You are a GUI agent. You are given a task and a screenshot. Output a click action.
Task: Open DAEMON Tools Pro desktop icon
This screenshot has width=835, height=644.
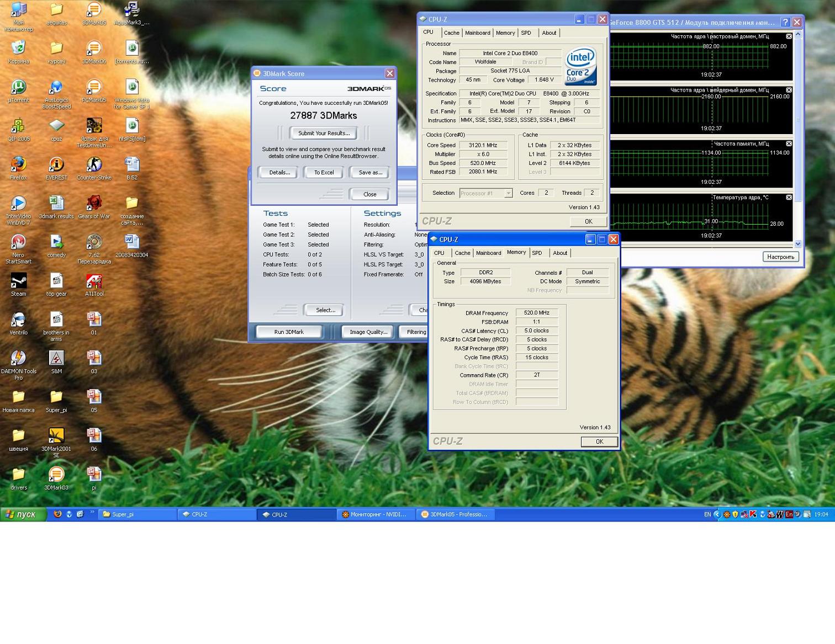[x=18, y=365]
